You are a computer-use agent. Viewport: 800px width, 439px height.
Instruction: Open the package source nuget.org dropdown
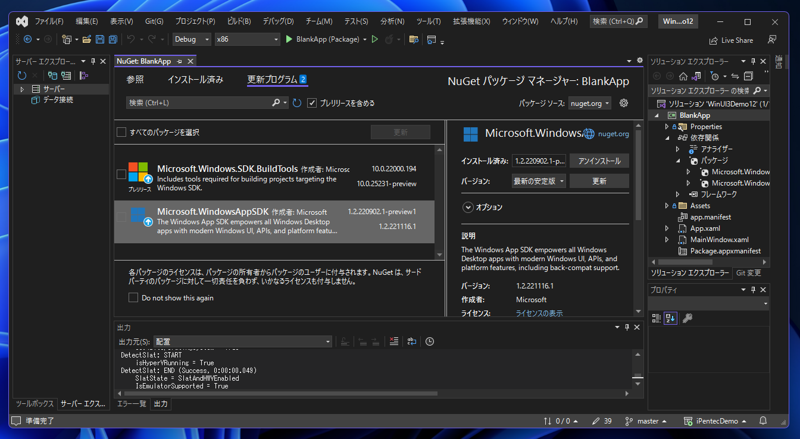pyautogui.click(x=589, y=103)
